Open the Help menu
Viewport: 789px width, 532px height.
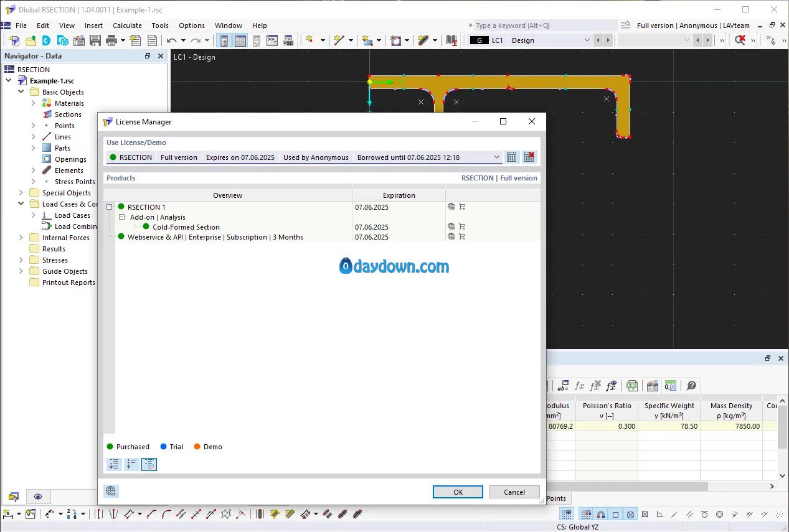260,26
